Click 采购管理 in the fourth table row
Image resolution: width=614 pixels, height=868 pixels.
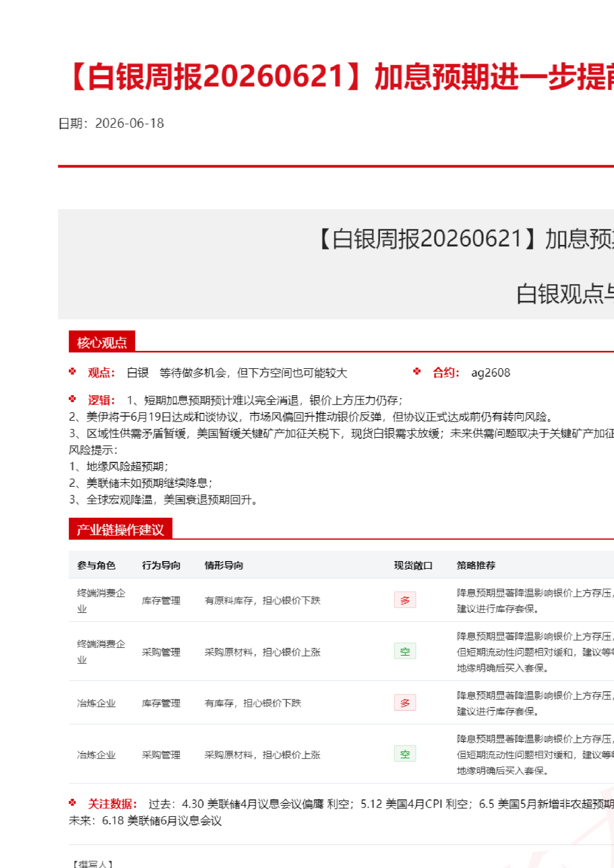coord(161,754)
